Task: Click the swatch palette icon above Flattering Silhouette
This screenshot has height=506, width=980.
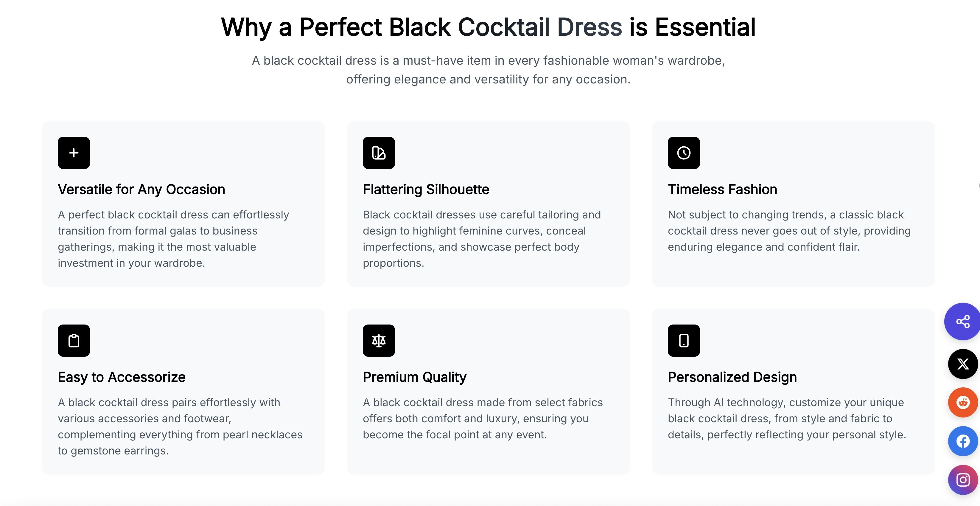Action: tap(379, 153)
